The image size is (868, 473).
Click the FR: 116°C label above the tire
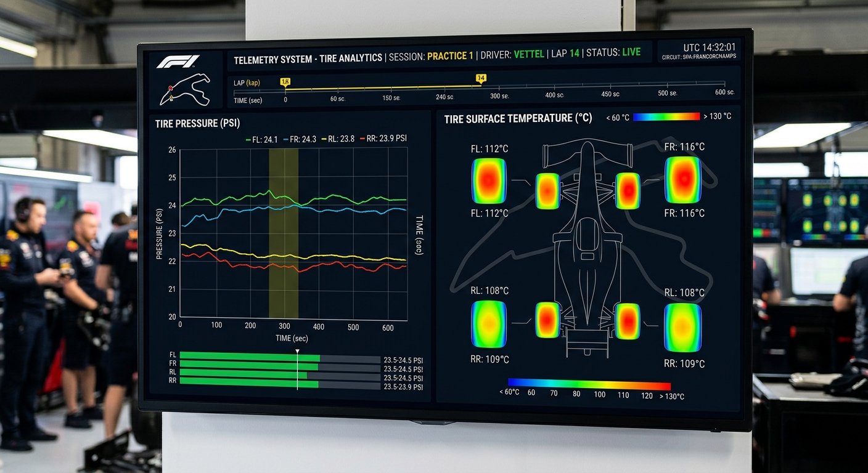coord(684,147)
